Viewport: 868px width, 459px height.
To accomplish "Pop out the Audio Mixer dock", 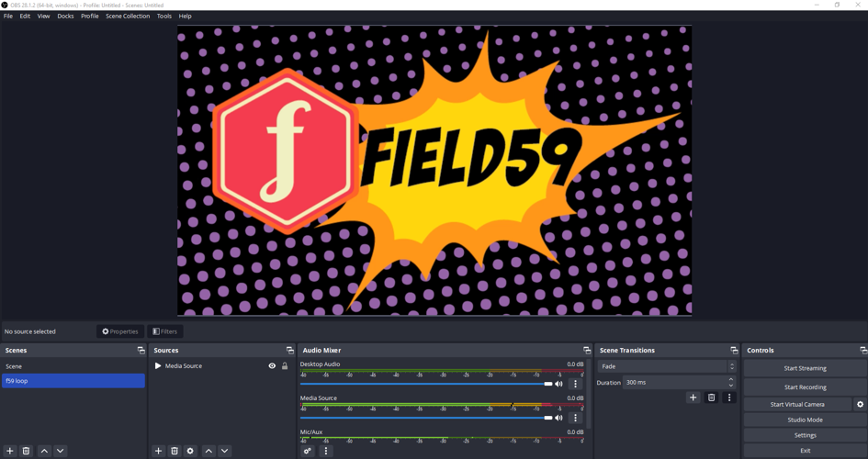I will point(586,351).
